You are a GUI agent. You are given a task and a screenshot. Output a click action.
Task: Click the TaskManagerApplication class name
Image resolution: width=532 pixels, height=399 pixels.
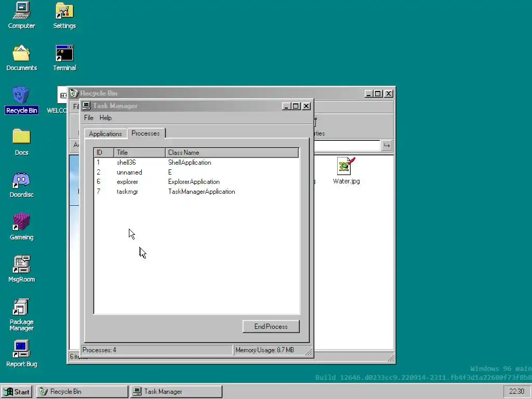coord(202,192)
